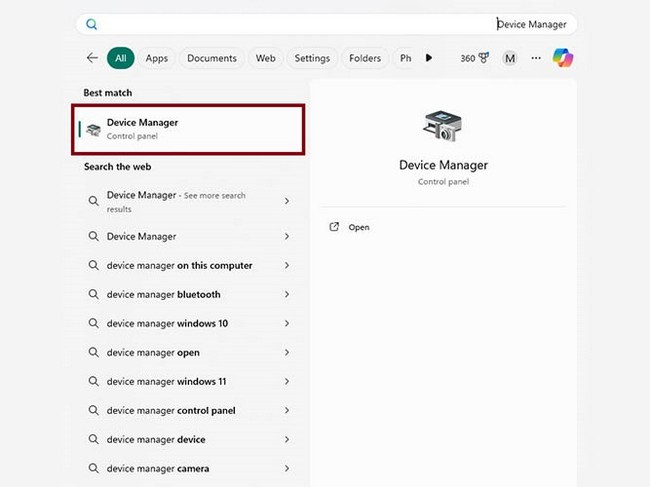Click search icon beside camera suggestion
Image resolution: width=650 pixels, height=487 pixels.
point(94,468)
